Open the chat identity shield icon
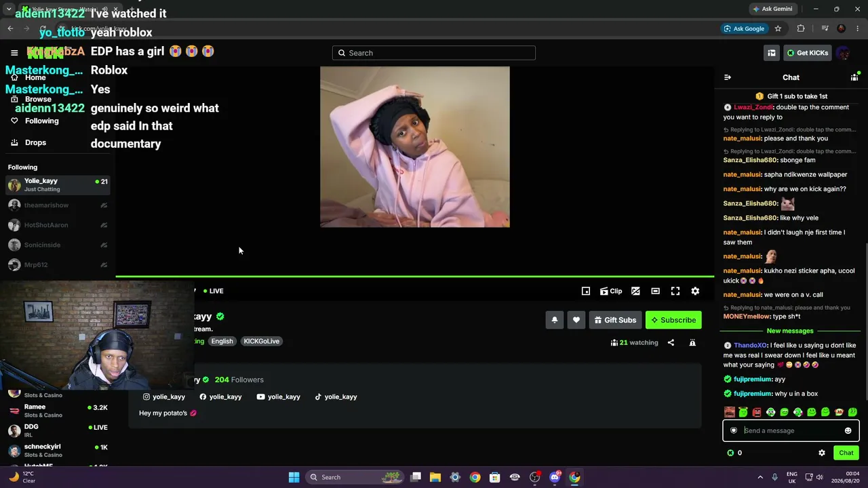The image size is (868, 488). [733, 430]
